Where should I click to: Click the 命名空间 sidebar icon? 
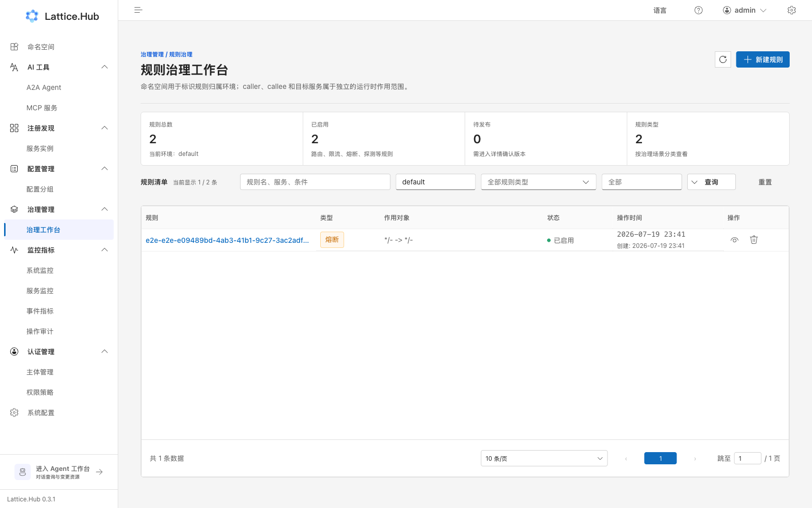[x=14, y=47]
